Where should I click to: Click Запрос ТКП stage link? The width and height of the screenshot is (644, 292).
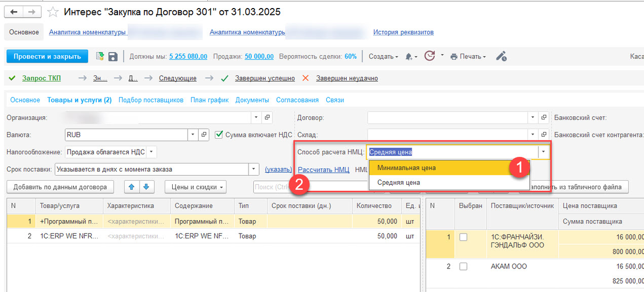tap(41, 78)
